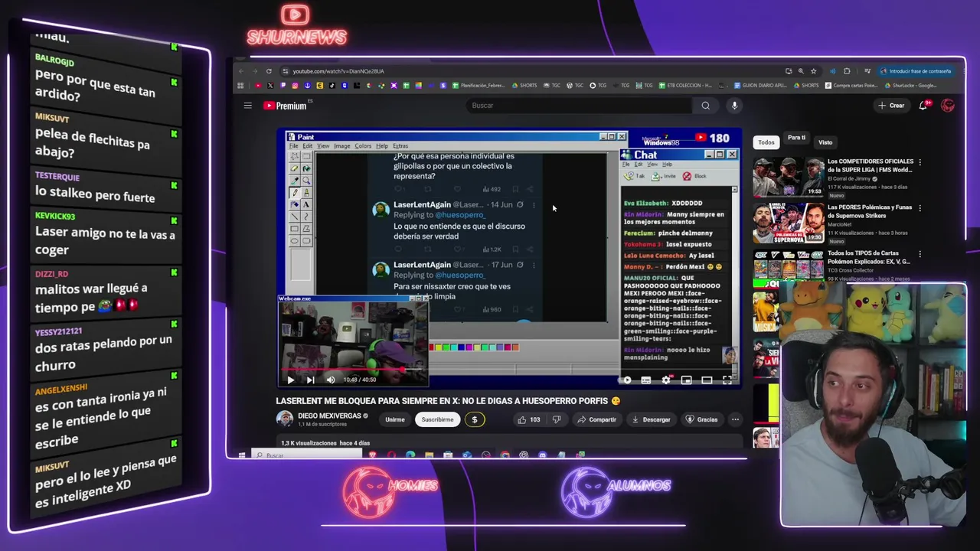Click the Descargar download button

point(651,419)
